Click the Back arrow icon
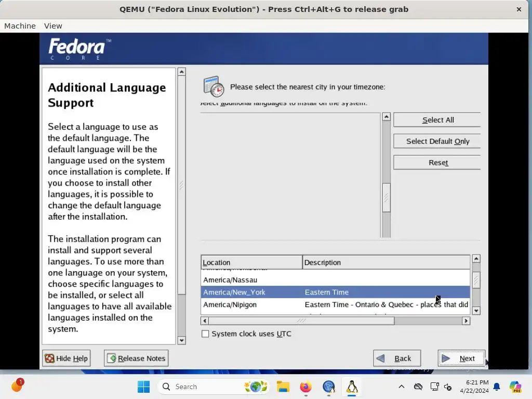The height and width of the screenshot is (399, 532). pos(381,358)
